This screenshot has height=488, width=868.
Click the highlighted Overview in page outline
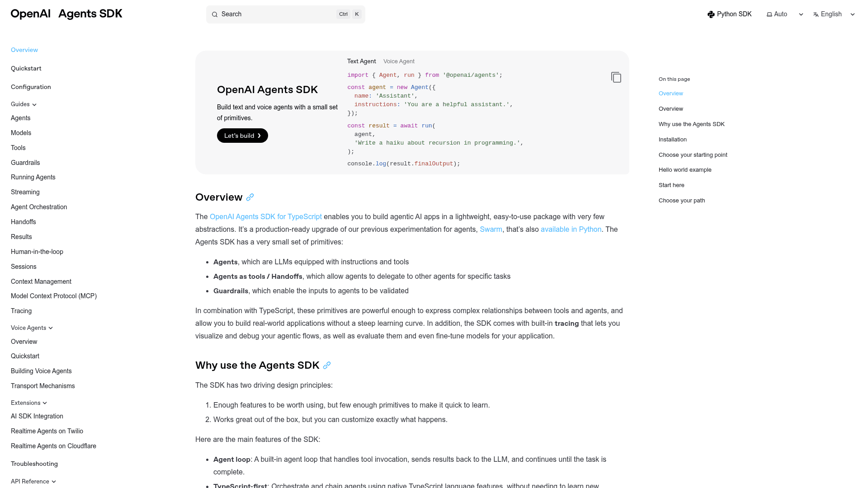click(671, 94)
